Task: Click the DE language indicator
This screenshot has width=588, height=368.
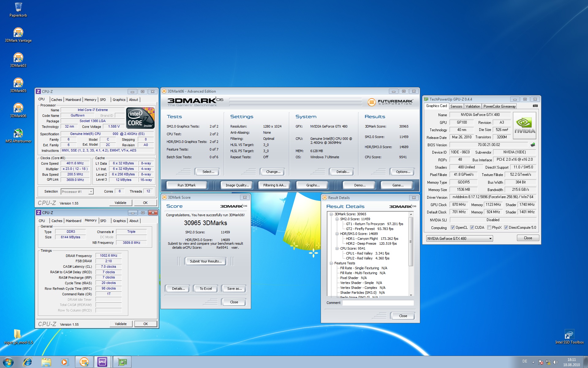Action: tap(525, 361)
